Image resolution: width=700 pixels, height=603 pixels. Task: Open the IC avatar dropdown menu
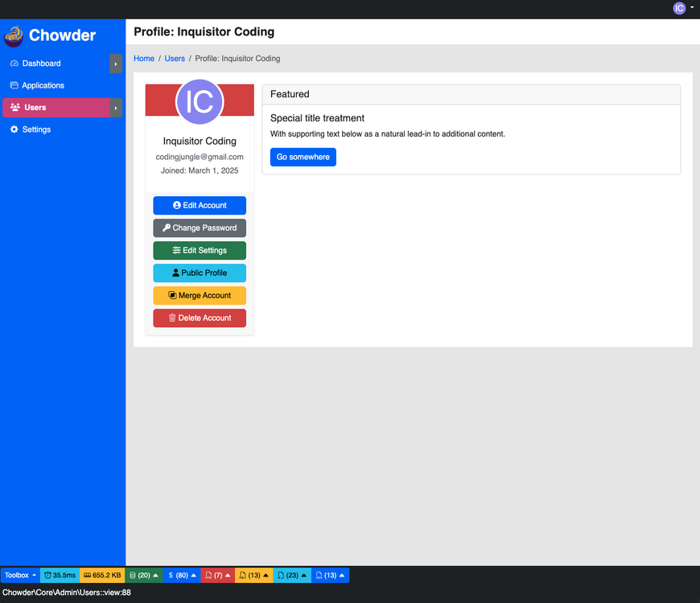[x=680, y=8]
